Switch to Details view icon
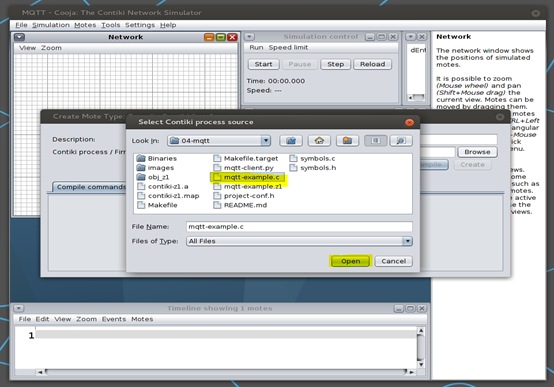554x387 pixels. click(x=401, y=141)
